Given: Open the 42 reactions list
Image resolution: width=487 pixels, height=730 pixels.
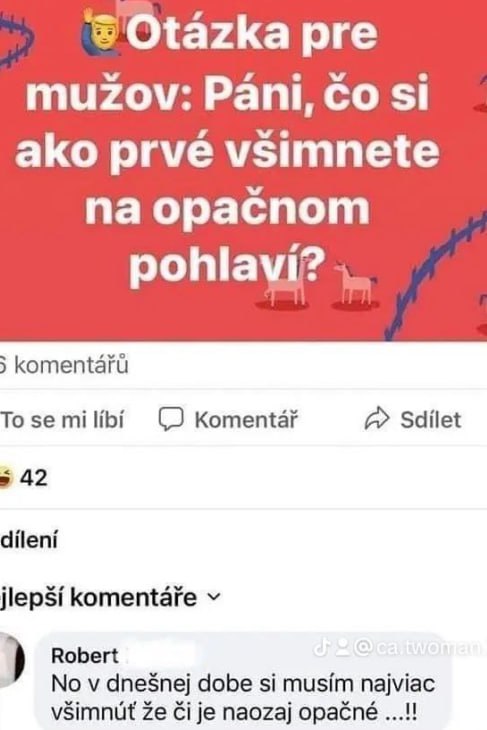Looking at the screenshot, I should click(x=24, y=478).
